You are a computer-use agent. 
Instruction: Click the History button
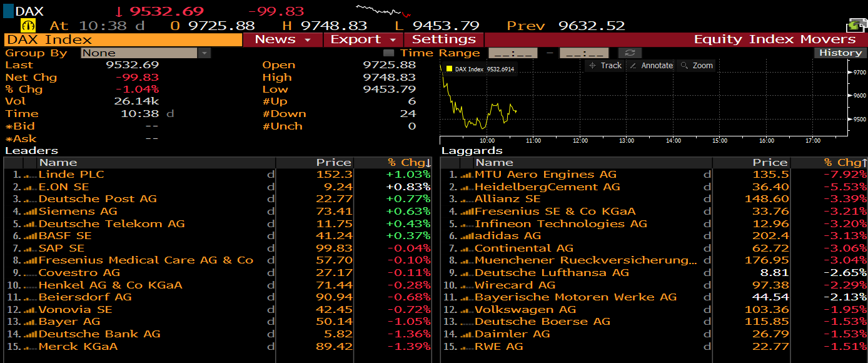pos(840,53)
